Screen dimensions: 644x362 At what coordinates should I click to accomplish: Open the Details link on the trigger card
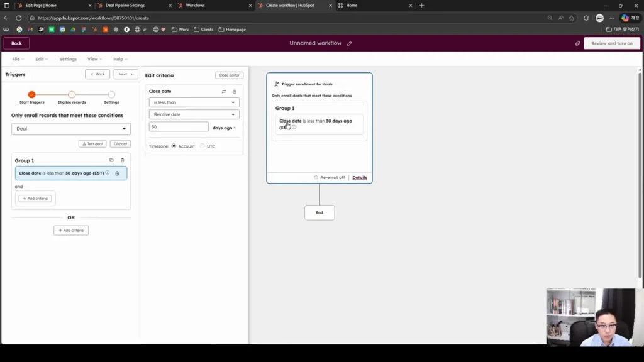click(x=360, y=178)
